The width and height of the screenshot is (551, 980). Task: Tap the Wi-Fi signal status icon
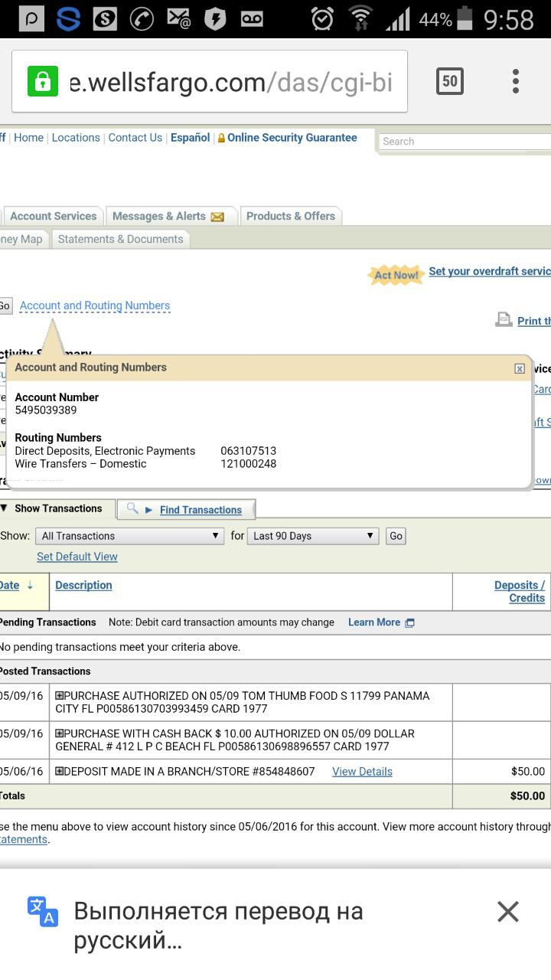click(x=360, y=18)
